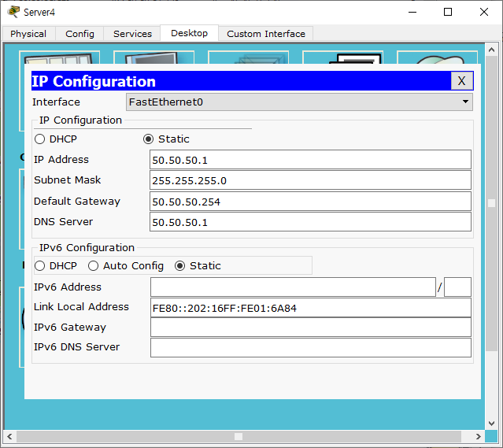Click the horizontal scrollbar right arrow
Screen dimensions: 503x448
tap(479, 436)
